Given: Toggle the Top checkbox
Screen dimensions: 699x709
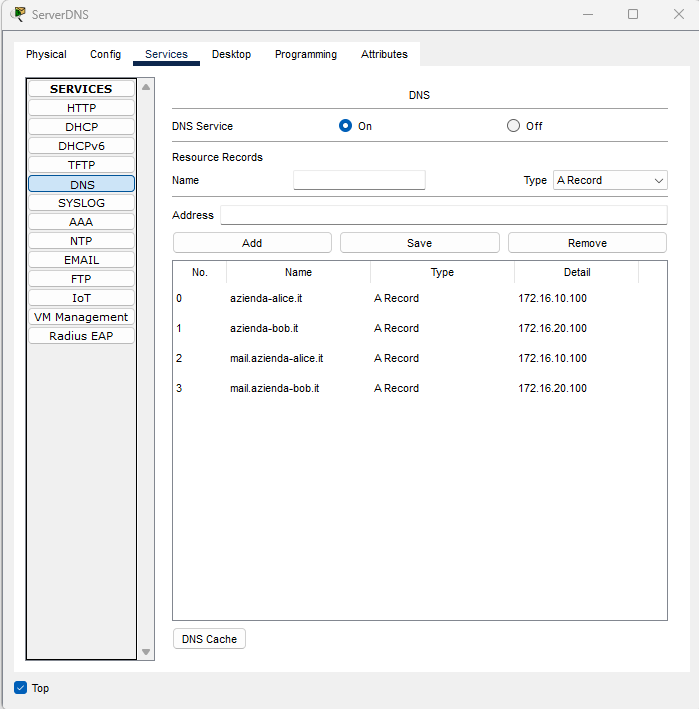Looking at the screenshot, I should tap(20, 688).
